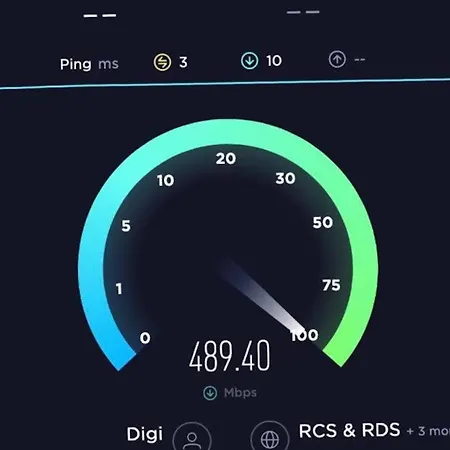Click the Ping ms label
The height and width of the screenshot is (450, 450).
click(x=89, y=64)
